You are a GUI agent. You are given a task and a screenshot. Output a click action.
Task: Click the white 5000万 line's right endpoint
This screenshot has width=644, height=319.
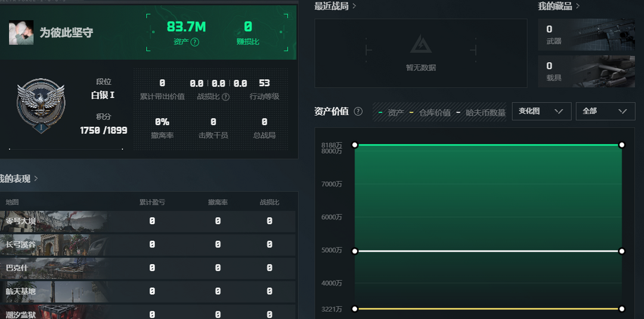click(x=621, y=251)
